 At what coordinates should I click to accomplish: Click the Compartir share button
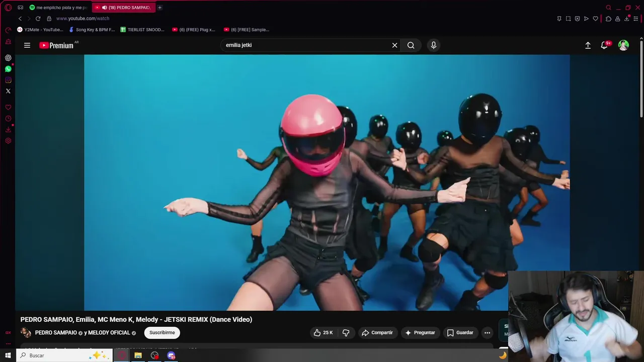coord(377,333)
